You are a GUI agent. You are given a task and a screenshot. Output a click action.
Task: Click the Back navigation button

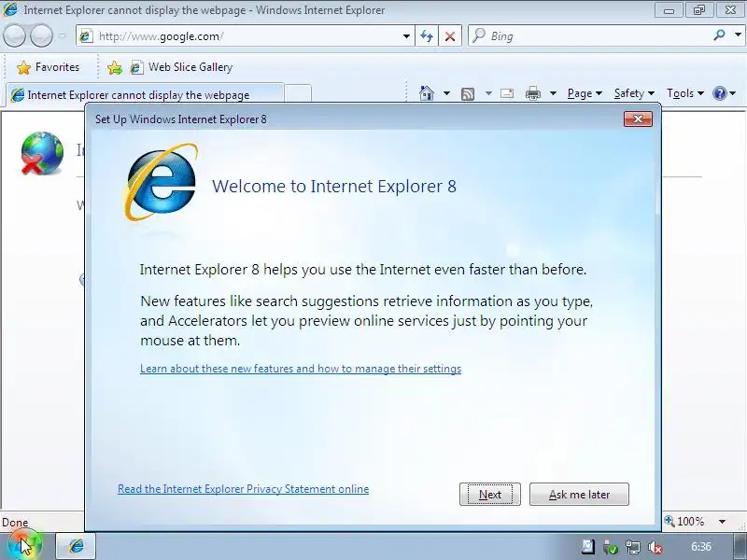[x=14, y=35]
